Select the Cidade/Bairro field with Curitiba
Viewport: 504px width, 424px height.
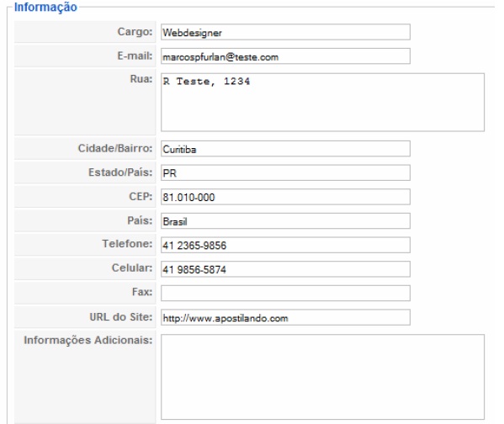pos(285,149)
